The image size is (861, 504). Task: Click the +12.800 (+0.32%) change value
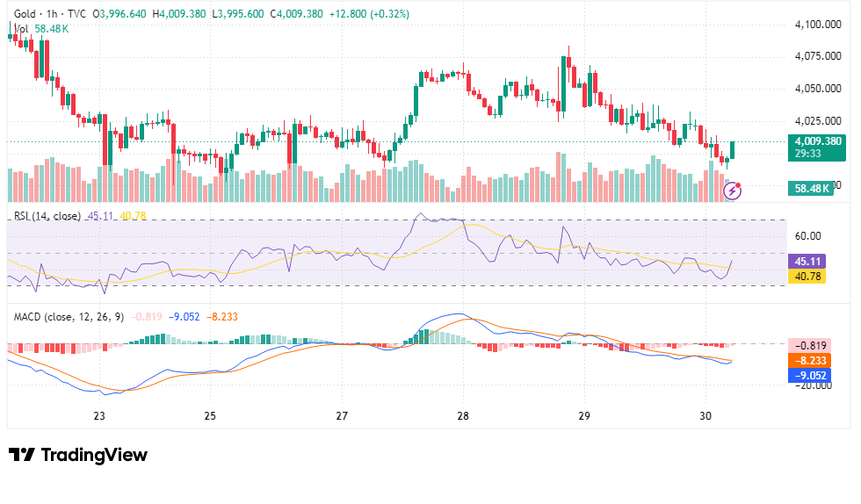coord(369,14)
